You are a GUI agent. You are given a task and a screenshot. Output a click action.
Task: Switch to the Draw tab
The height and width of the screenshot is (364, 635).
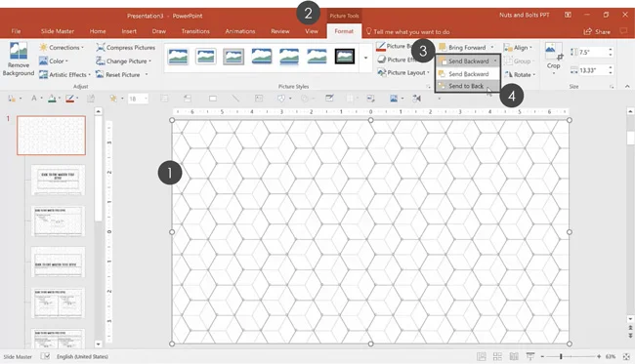coord(158,31)
